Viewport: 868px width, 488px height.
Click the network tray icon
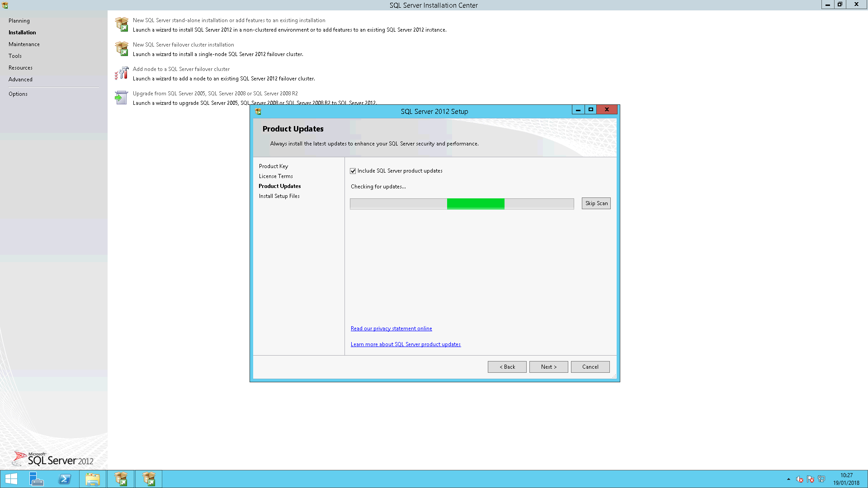click(x=821, y=479)
